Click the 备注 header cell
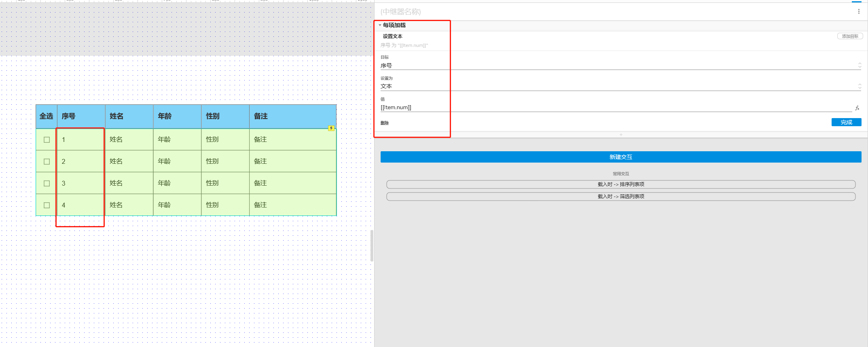 (293, 116)
